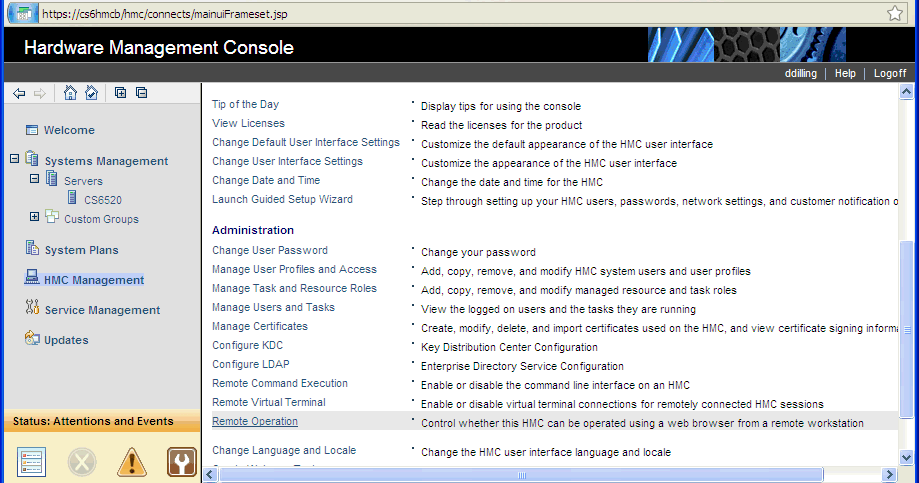This screenshot has width=919, height=483.
Task: Click the back arrow navigation icon
Action: pos(19,93)
